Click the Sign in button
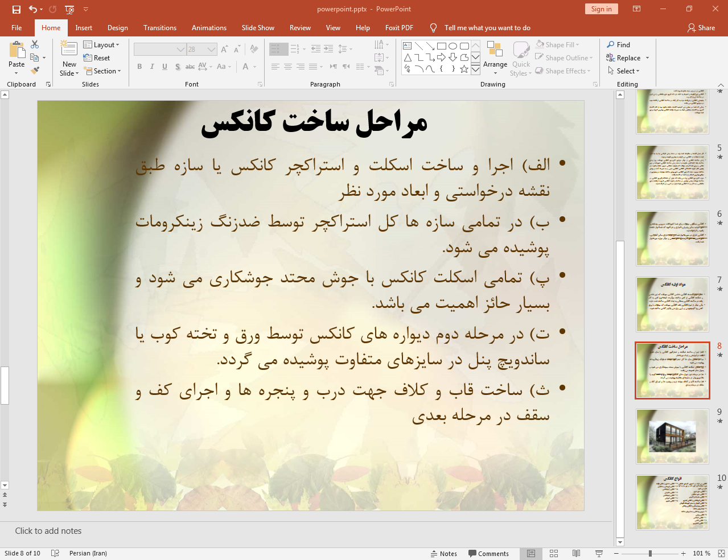Screen dimensions: 728x560 (x=601, y=9)
